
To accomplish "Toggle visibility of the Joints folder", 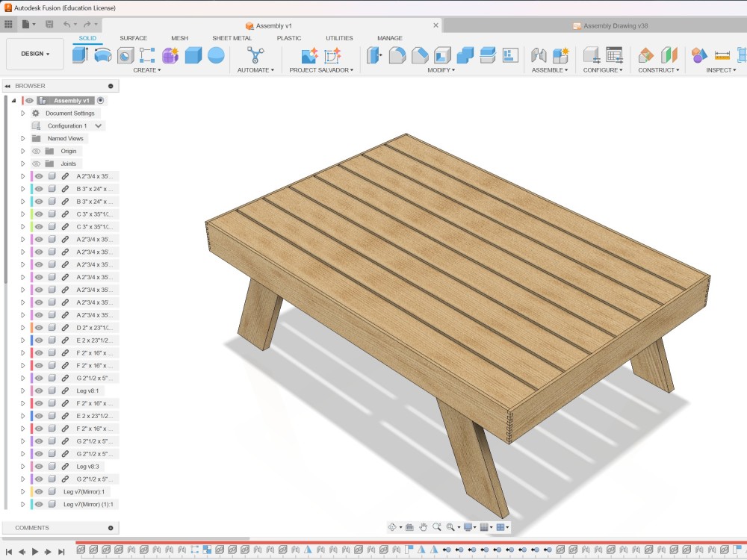I will (36, 164).
